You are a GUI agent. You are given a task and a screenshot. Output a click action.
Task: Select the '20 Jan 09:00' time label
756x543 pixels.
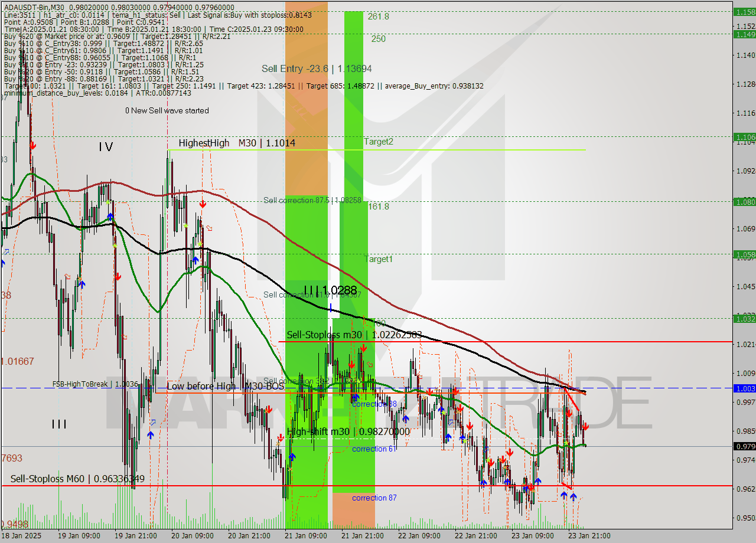click(x=192, y=536)
